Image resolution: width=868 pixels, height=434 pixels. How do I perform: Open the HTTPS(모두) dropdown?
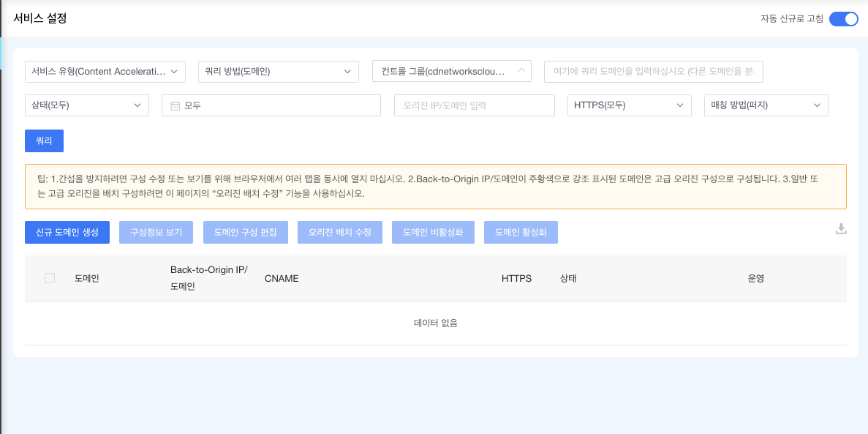[x=629, y=105]
